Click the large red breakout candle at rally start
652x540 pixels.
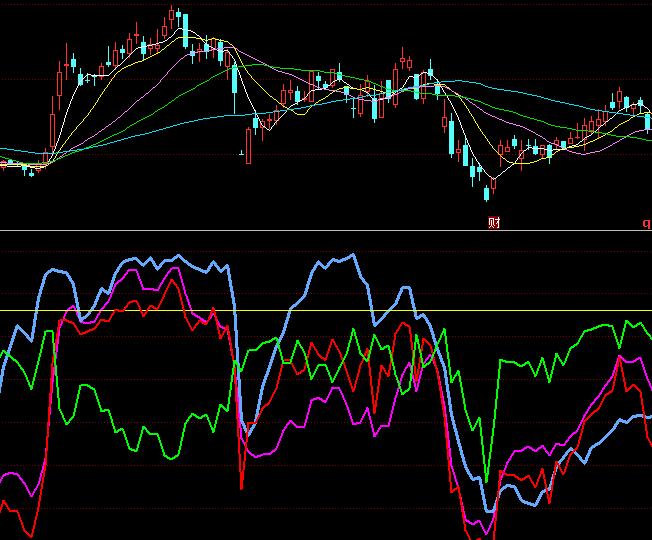[x=52, y=123]
